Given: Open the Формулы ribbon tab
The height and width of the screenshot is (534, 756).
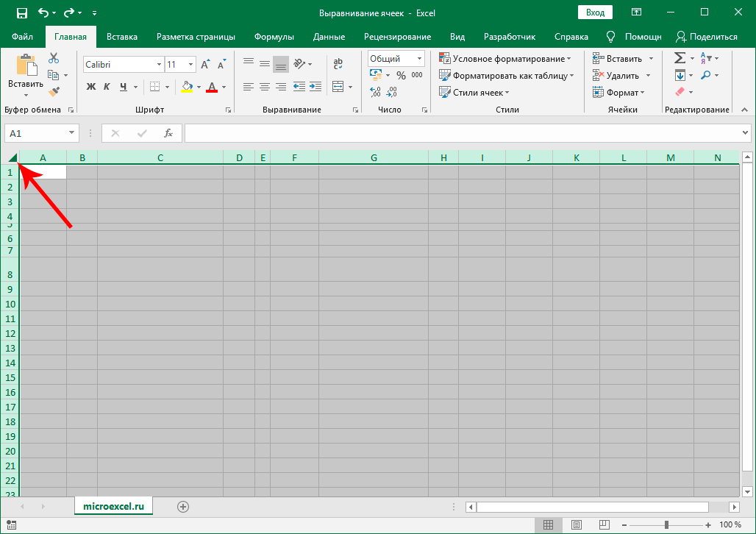Looking at the screenshot, I should tap(274, 37).
